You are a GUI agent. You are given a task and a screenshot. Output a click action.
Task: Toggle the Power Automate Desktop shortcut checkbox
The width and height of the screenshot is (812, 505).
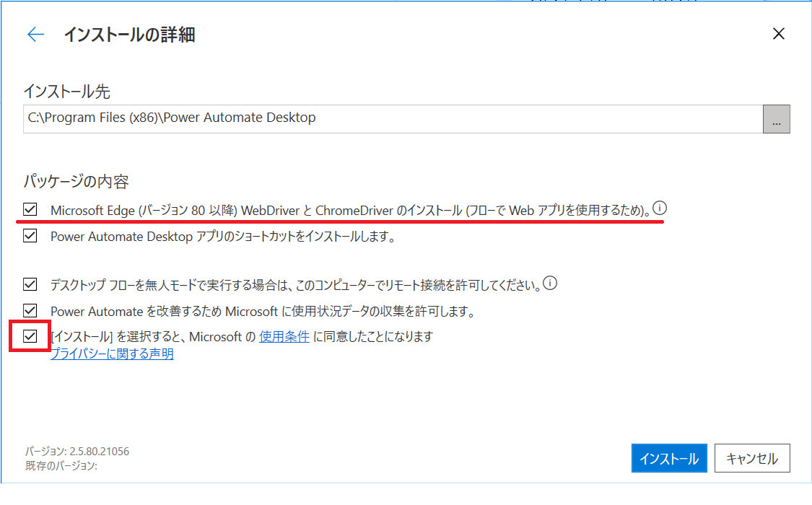click(x=30, y=235)
